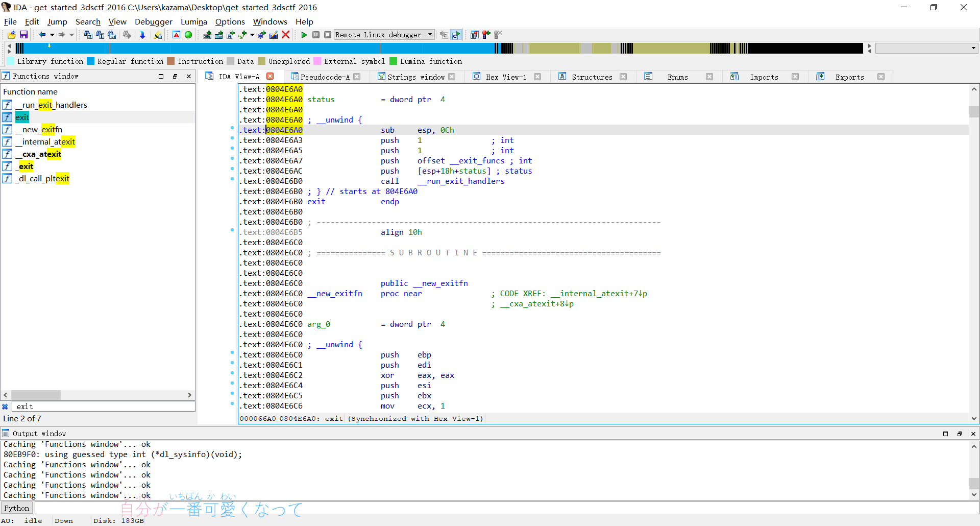Click __run_exit_handlers call operand in disassembly
980x526 pixels.
click(x=461, y=181)
